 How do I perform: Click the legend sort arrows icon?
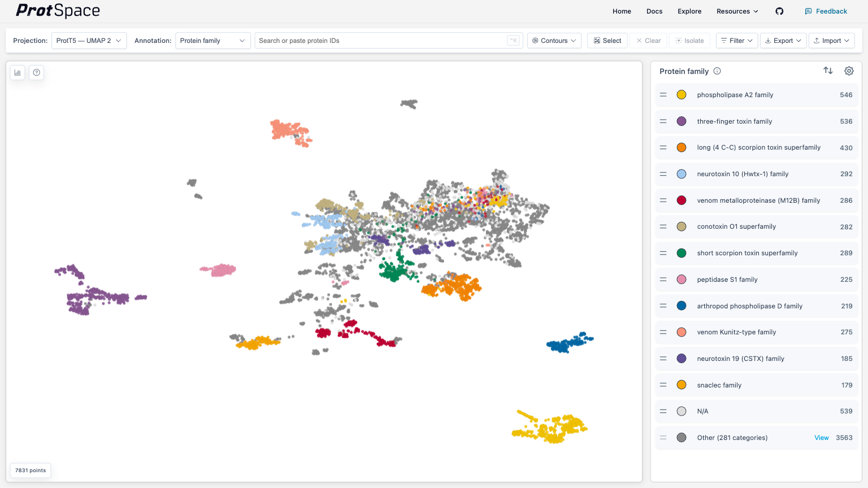[828, 71]
